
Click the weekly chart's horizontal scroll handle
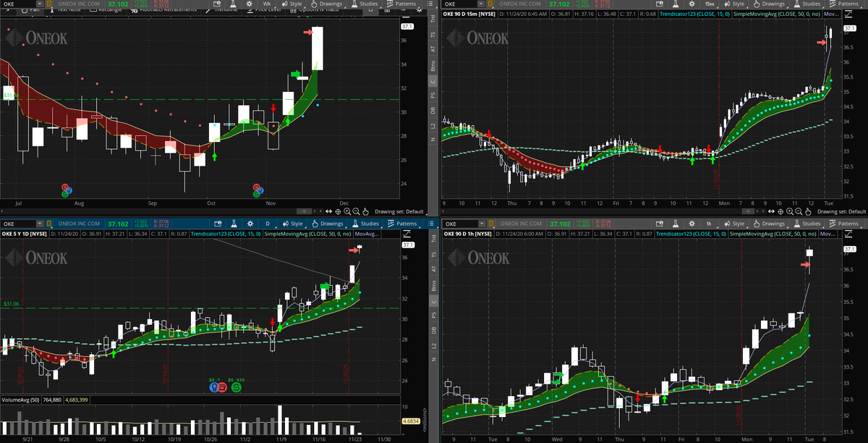(305, 211)
